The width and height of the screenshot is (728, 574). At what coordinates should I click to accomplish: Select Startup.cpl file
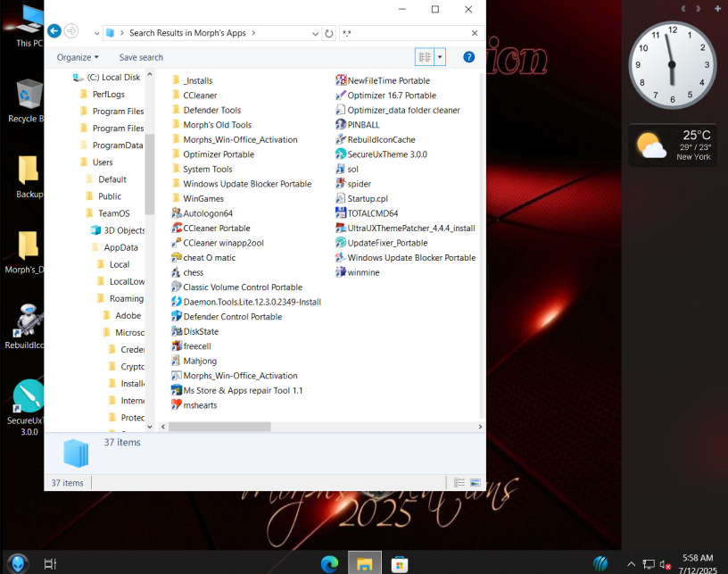point(361,198)
